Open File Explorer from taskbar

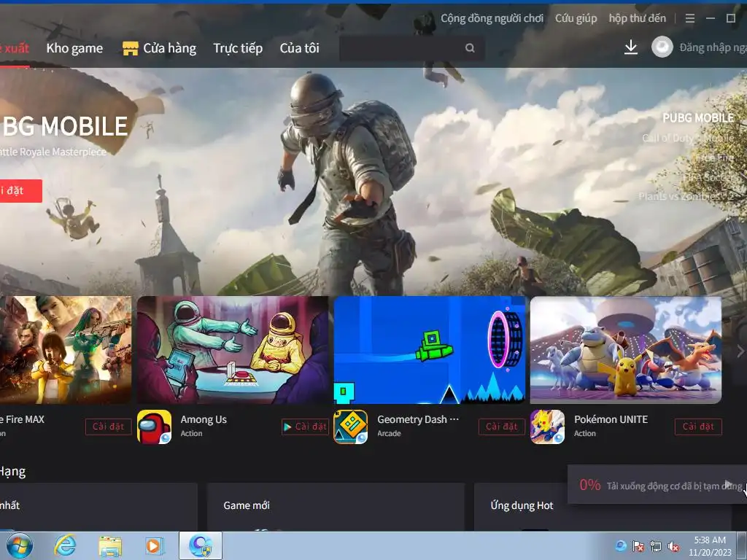pyautogui.click(x=110, y=545)
